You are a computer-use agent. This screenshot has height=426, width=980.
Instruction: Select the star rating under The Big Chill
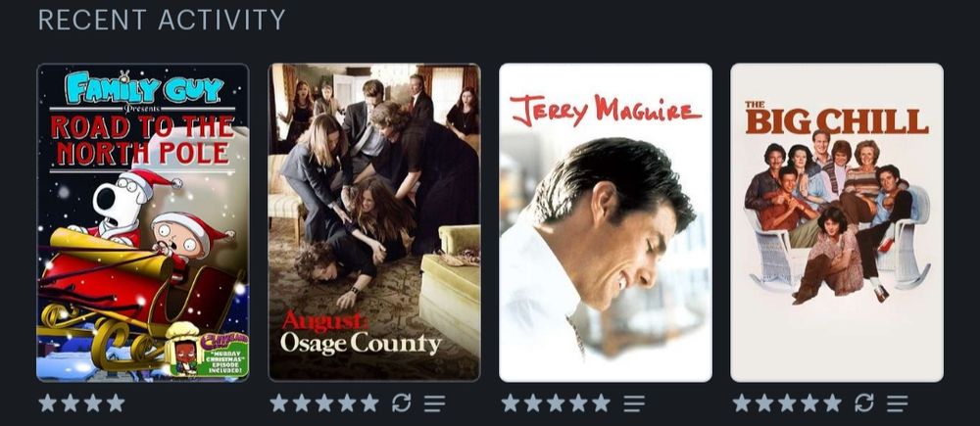click(x=787, y=402)
